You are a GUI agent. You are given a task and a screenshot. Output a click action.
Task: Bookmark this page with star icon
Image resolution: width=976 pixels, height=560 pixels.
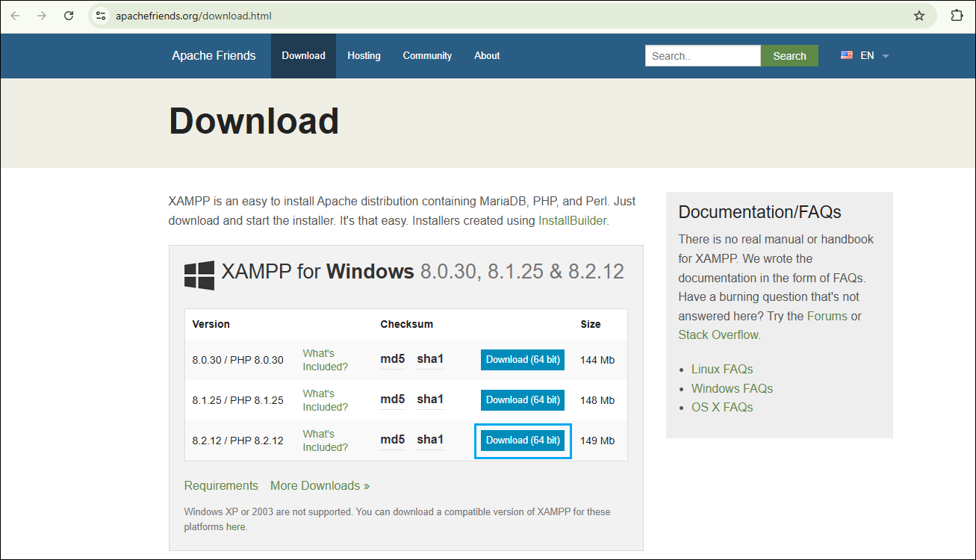coord(919,16)
